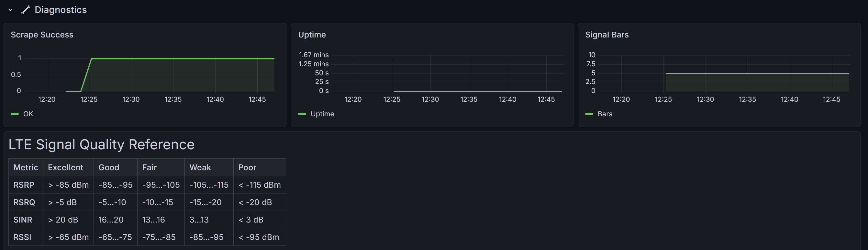Screen dimensions: 868x250
Task: Click the green OK legend color swatch
Action: (15, 114)
